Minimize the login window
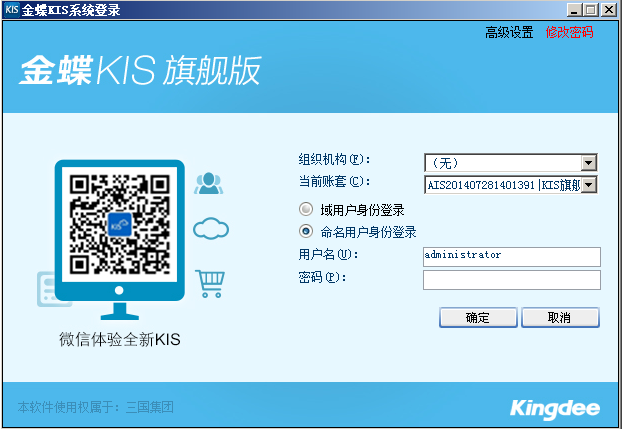The width and height of the screenshot is (622, 429). tap(574, 10)
